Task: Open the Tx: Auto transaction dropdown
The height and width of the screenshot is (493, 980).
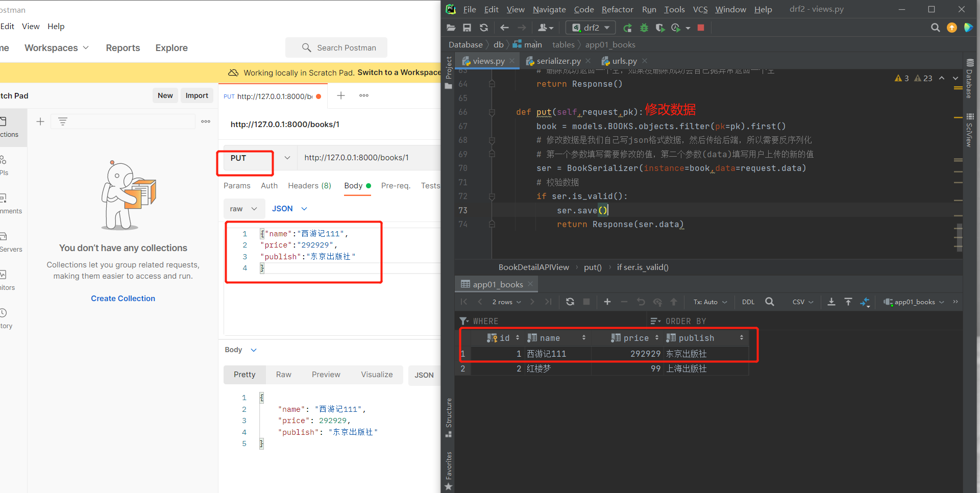Action: pos(709,302)
